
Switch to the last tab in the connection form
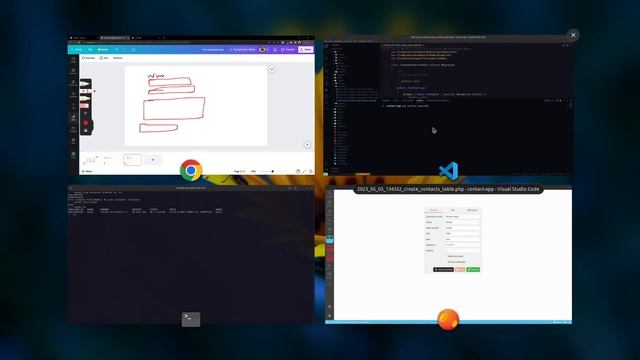(472, 210)
